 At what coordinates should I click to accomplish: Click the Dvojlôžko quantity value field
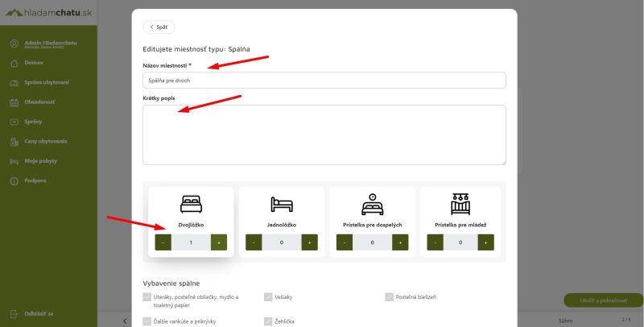coord(191,242)
